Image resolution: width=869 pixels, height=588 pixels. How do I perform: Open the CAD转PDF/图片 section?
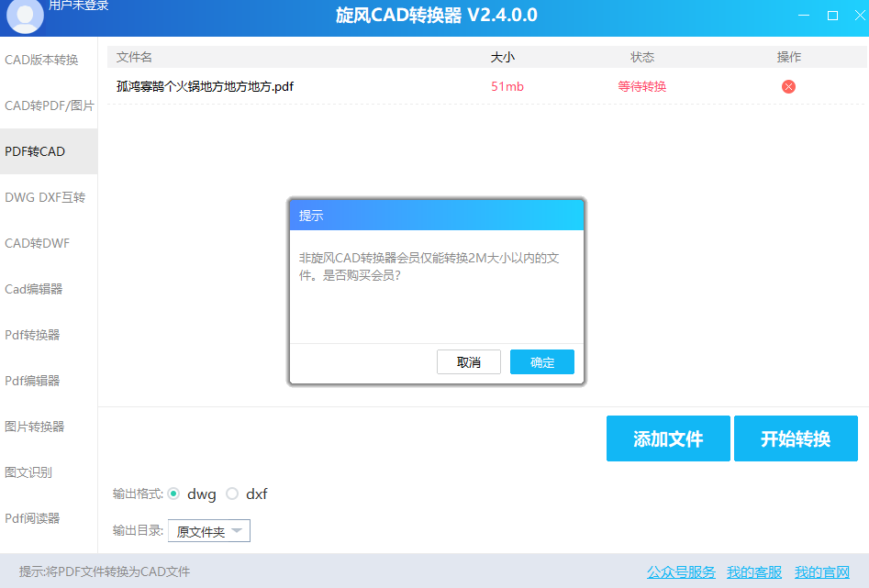pos(44,105)
